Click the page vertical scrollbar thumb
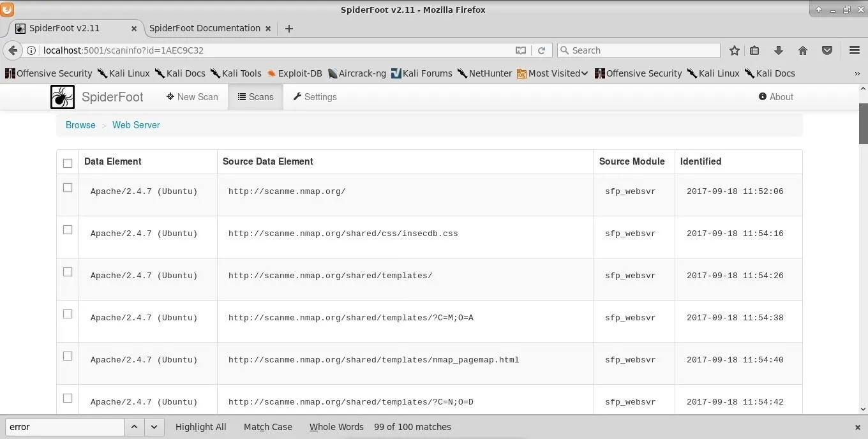The height and width of the screenshot is (439, 868). click(863, 124)
